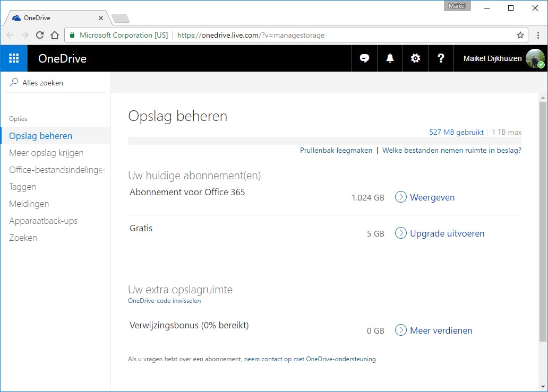Click the storage usage progress bar

pos(324,141)
